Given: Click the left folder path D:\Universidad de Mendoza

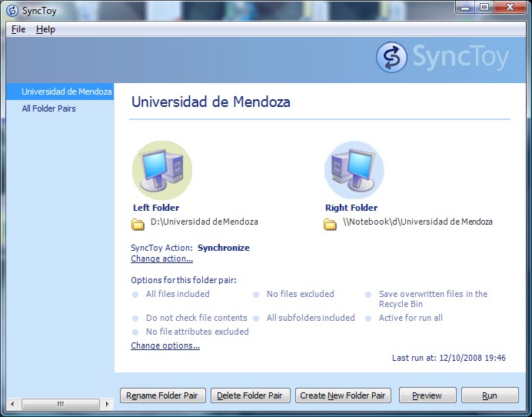Looking at the screenshot, I should [204, 222].
